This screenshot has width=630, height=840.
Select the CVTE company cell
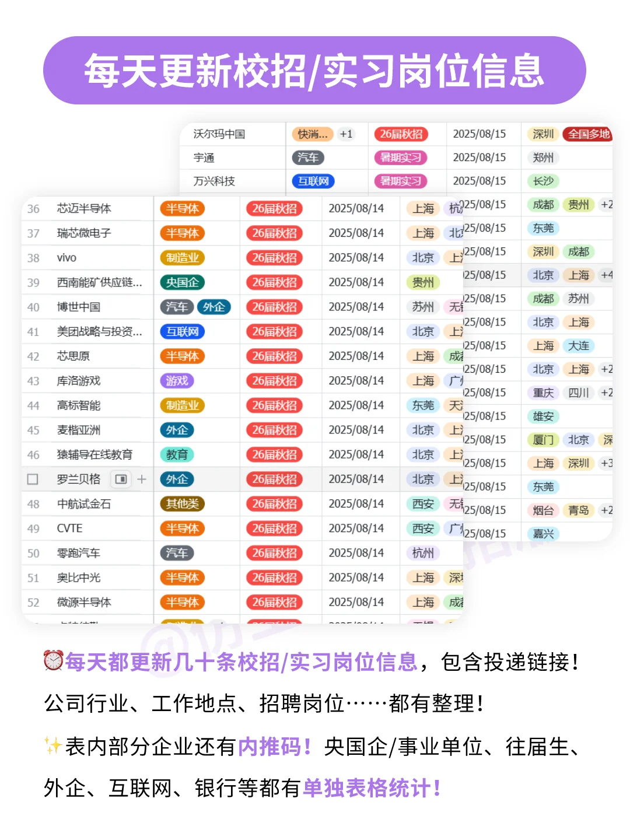click(69, 528)
